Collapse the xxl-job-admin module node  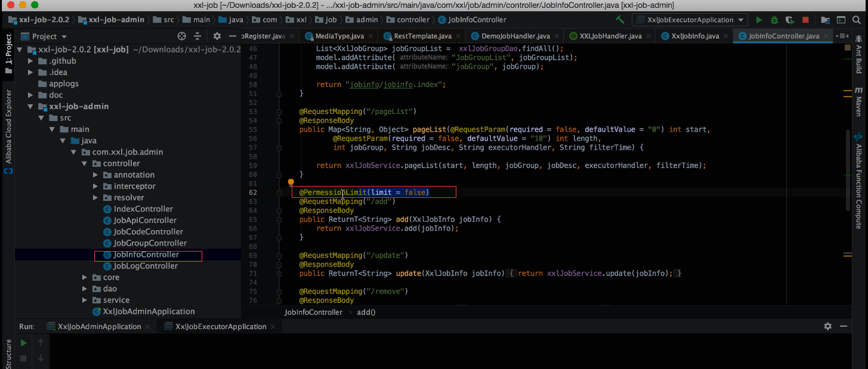(x=30, y=107)
